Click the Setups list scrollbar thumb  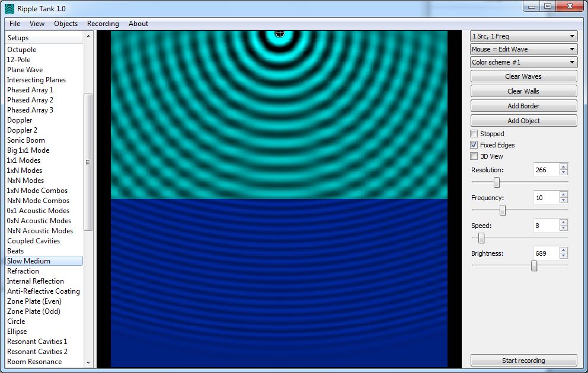pyautogui.click(x=88, y=162)
